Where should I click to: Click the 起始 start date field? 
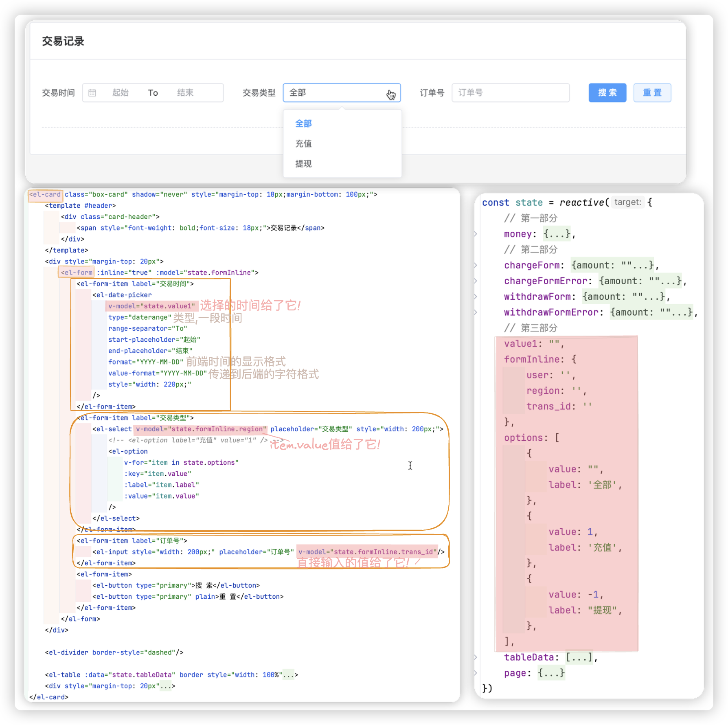121,93
